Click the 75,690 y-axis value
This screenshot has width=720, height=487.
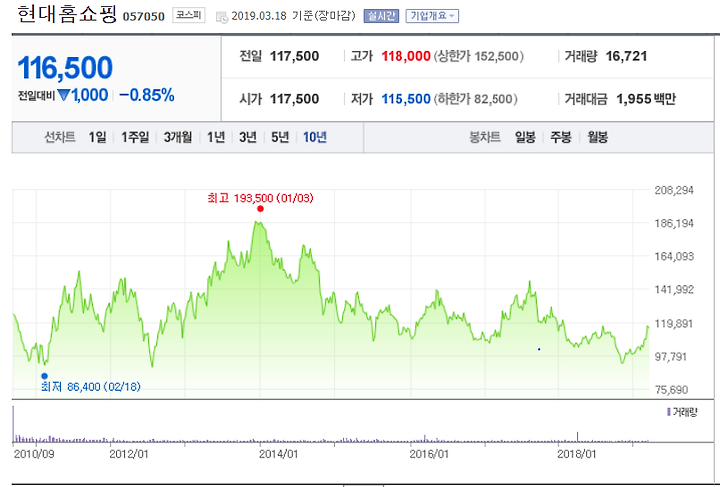(x=672, y=390)
